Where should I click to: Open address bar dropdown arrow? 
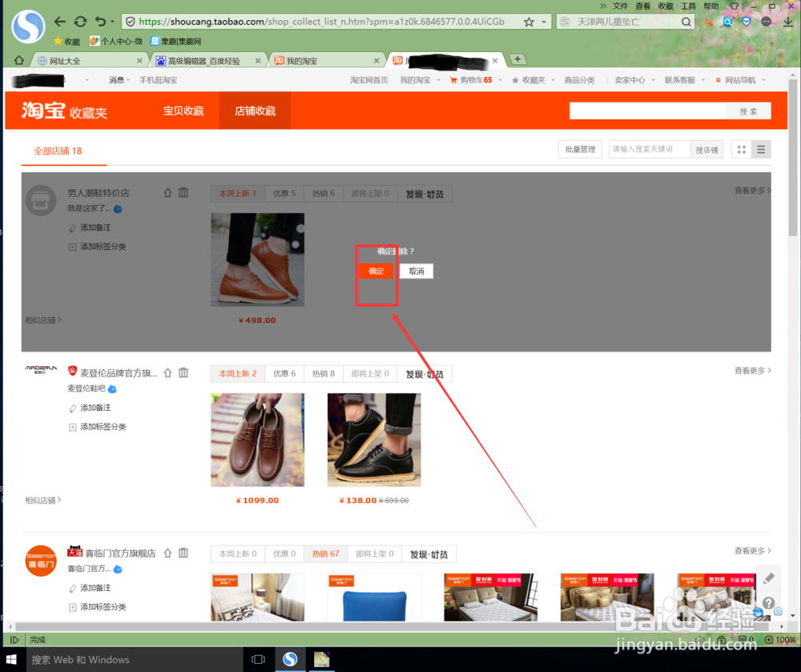544,22
